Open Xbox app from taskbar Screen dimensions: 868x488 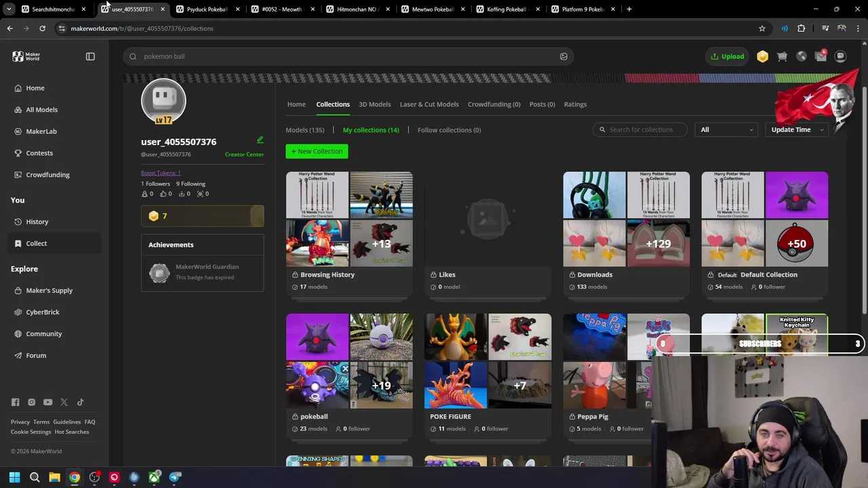coord(155,477)
